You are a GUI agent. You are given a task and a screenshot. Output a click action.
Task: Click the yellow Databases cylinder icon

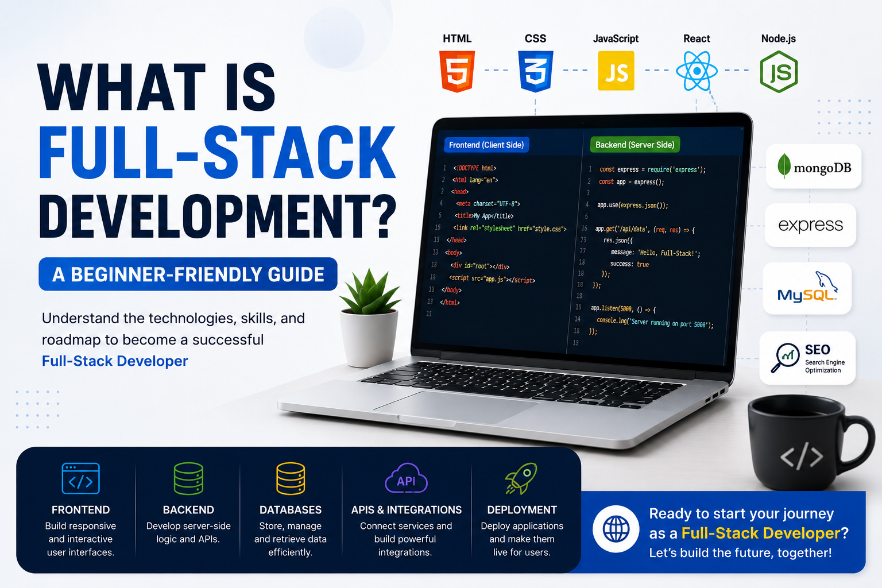pyautogui.click(x=291, y=478)
